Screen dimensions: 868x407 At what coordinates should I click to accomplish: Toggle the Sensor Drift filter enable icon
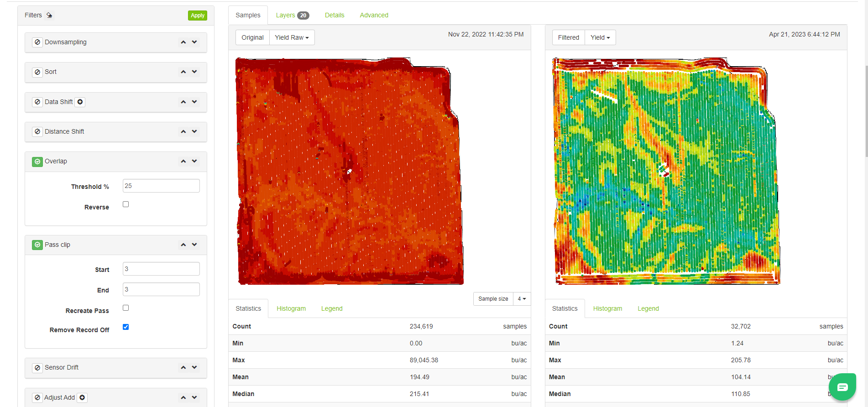pos(37,368)
